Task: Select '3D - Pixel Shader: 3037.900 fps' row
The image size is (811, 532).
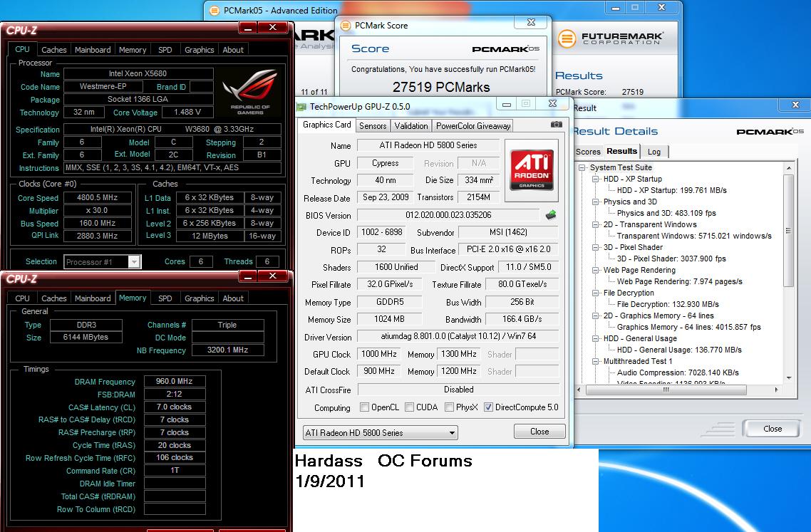Action: tap(671, 259)
